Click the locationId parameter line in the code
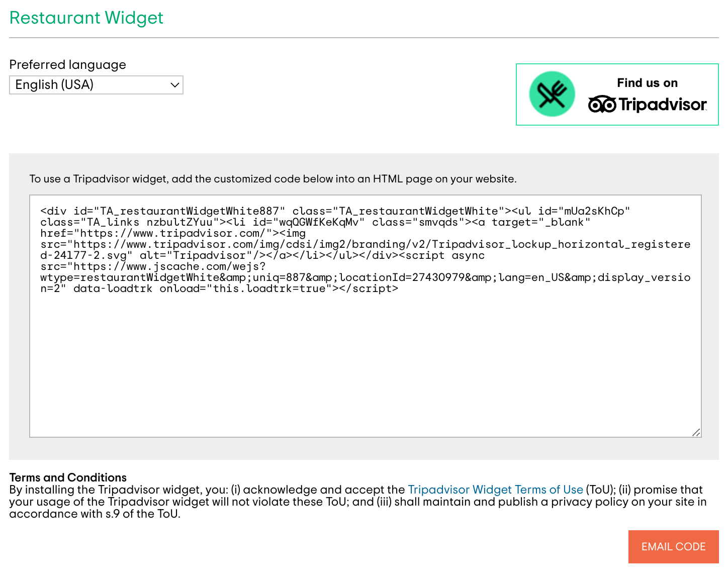This screenshot has width=728, height=584. [365, 278]
